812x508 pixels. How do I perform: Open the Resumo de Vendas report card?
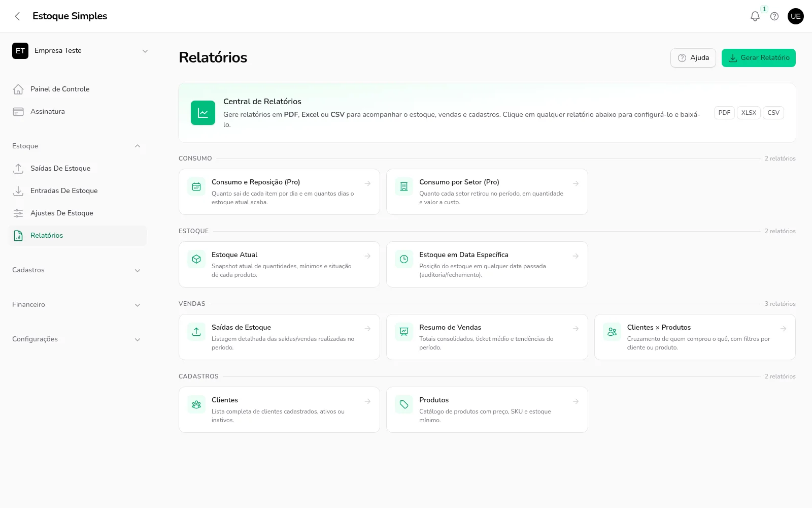point(487,337)
